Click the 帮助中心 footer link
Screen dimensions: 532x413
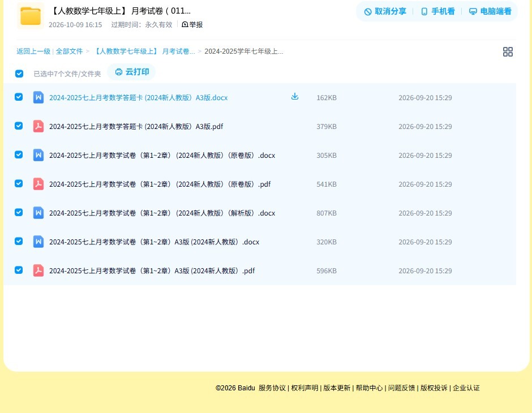click(x=369, y=388)
